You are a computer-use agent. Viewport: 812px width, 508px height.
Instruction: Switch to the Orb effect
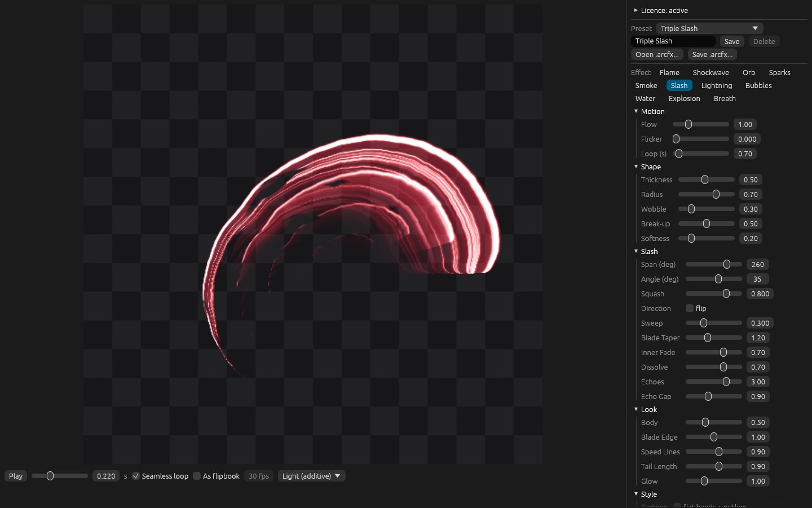pyautogui.click(x=749, y=72)
